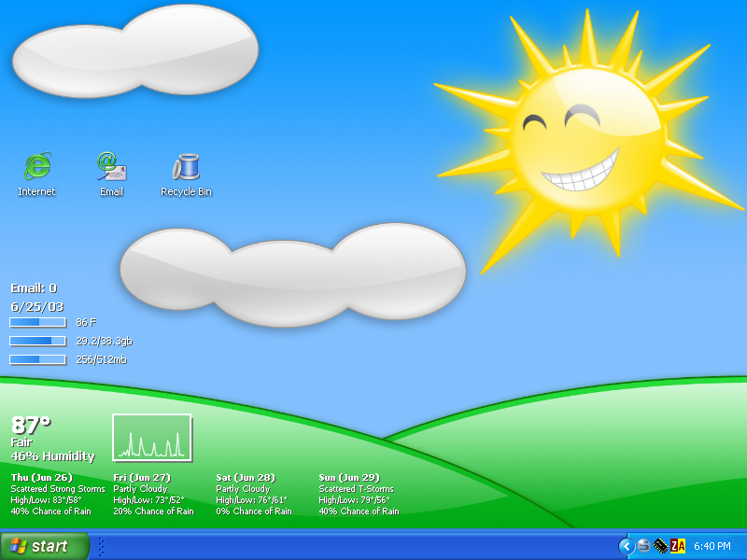Viewport: 747px width, 560px height.
Task: Click the 256/512mb memory bar
Action: (x=37, y=359)
